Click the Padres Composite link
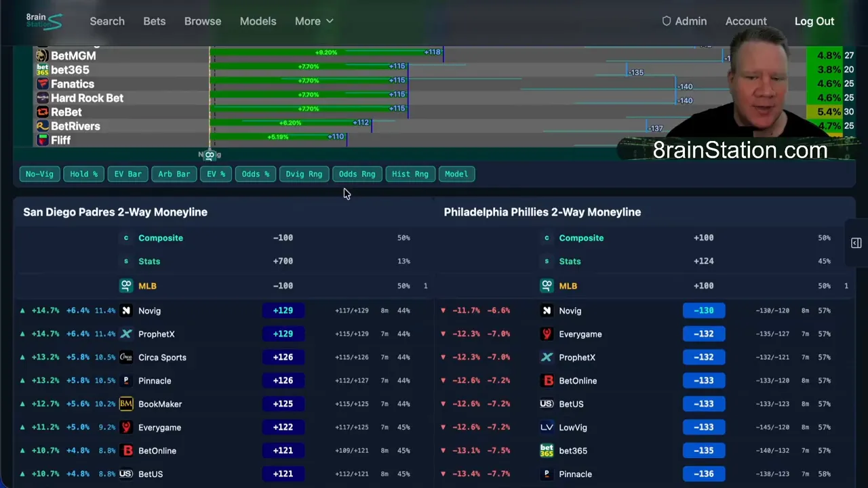This screenshot has height=488, width=868. (x=161, y=238)
